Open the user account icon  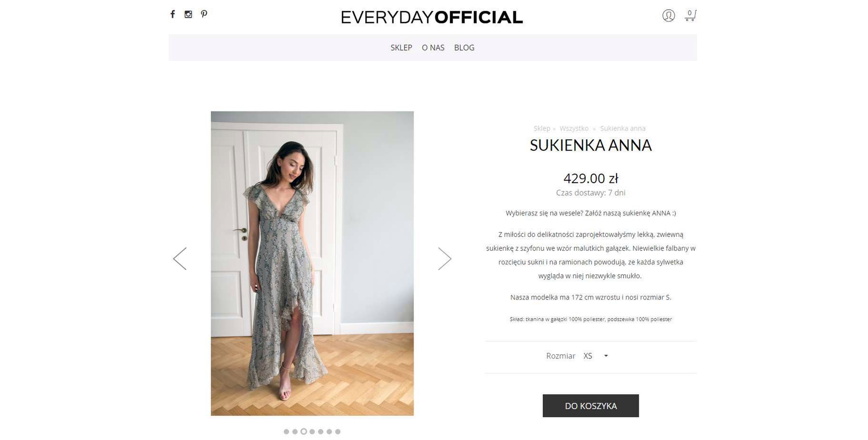pos(668,16)
